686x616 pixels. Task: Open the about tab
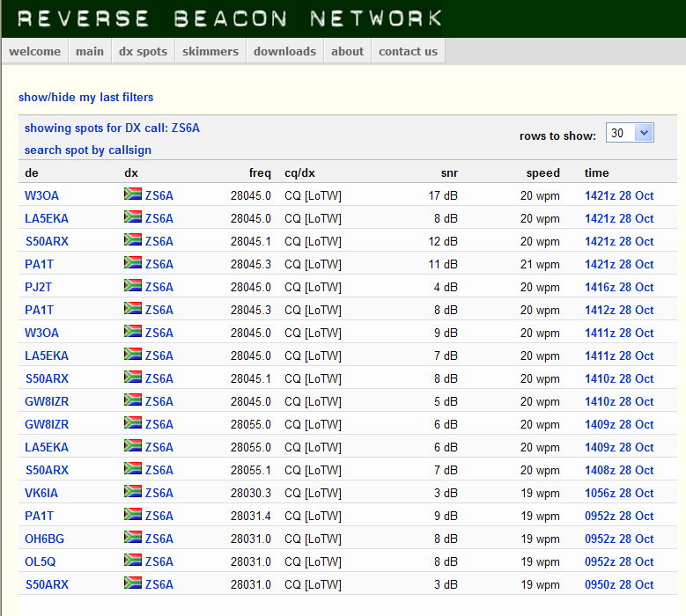coord(347,51)
